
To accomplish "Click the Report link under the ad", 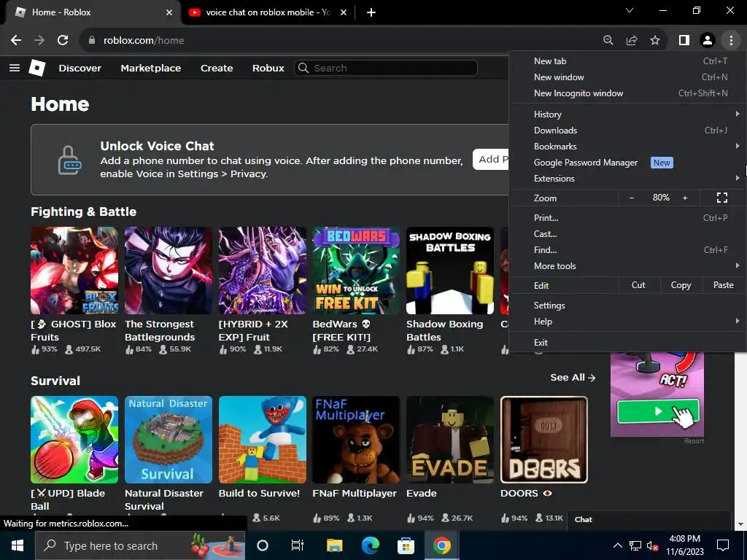I will 694,441.
